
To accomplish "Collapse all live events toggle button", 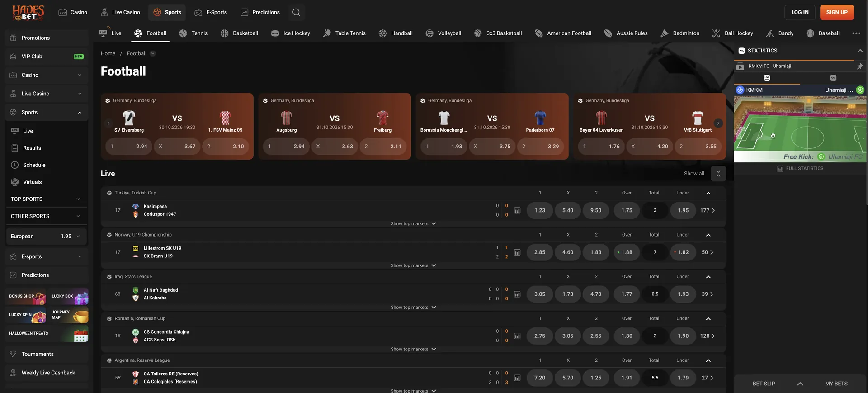I will (718, 174).
